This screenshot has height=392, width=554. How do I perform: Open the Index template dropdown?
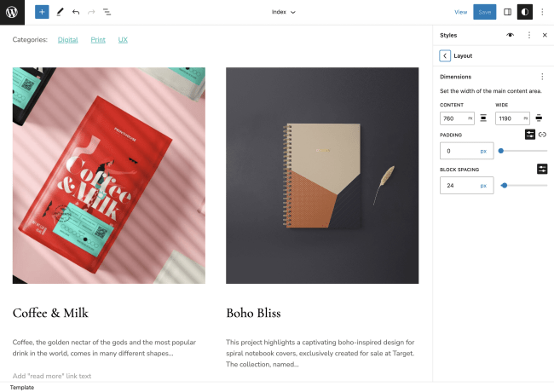[283, 12]
